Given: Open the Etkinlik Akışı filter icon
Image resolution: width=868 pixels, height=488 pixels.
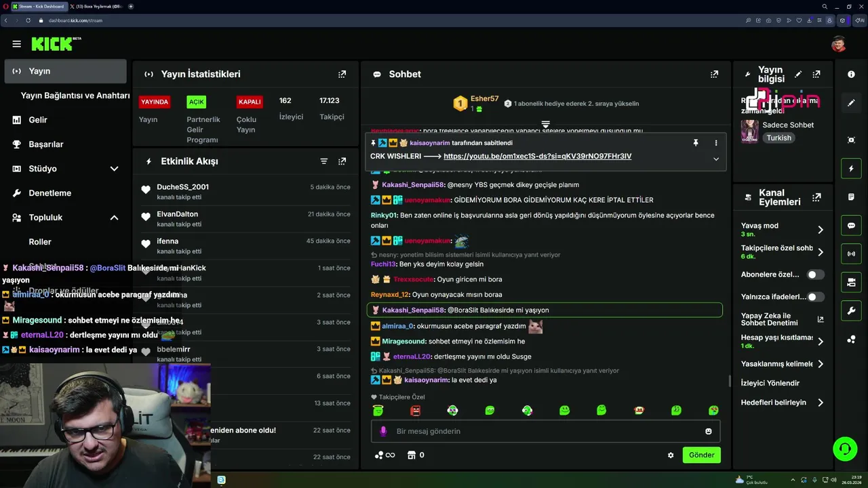Looking at the screenshot, I should pyautogui.click(x=323, y=161).
